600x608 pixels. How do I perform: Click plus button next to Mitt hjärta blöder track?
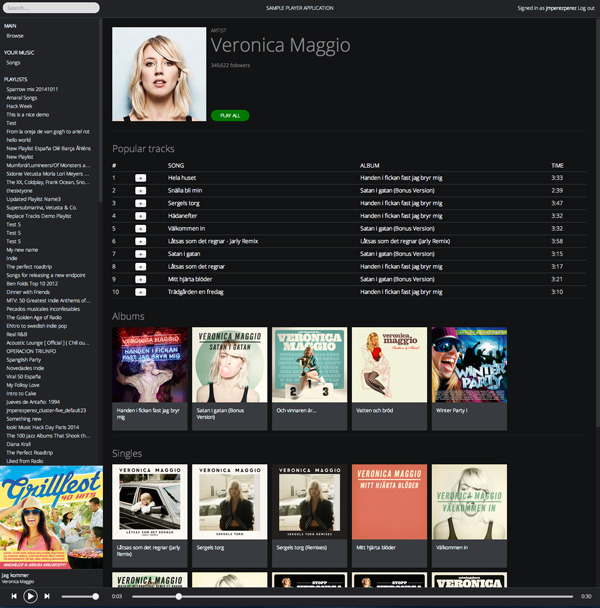coord(140,279)
